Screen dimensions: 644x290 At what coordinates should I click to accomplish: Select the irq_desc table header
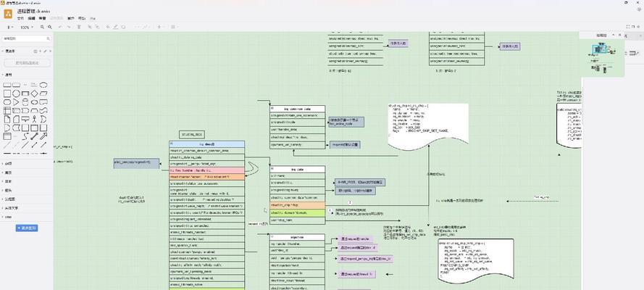click(x=207, y=144)
